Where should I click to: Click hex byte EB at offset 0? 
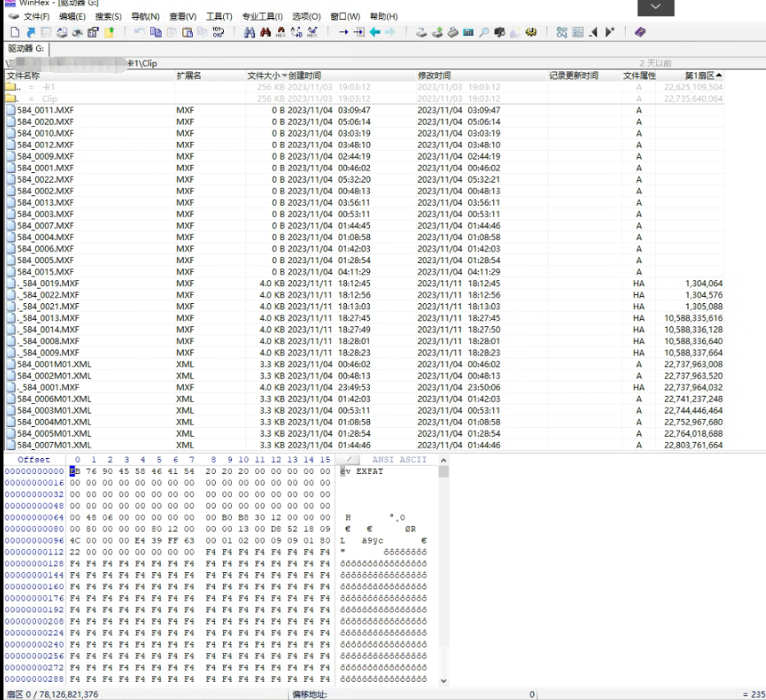tap(75, 471)
